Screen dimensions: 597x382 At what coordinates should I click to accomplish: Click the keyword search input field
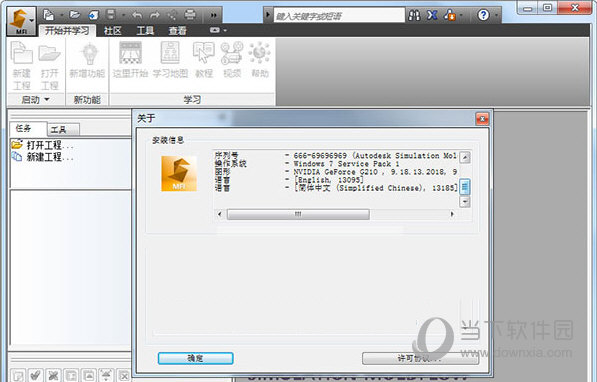tap(339, 16)
